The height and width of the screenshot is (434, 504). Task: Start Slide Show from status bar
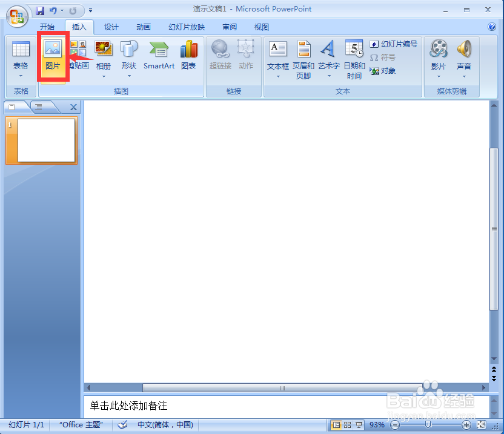(x=359, y=425)
